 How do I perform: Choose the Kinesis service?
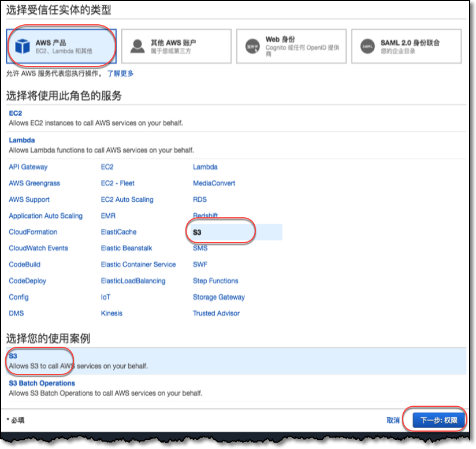(x=111, y=313)
